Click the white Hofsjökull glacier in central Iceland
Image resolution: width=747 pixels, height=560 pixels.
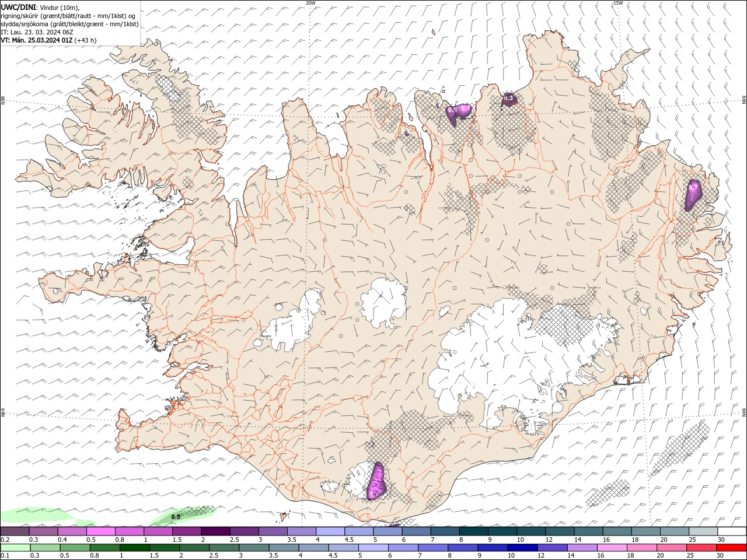(383, 303)
